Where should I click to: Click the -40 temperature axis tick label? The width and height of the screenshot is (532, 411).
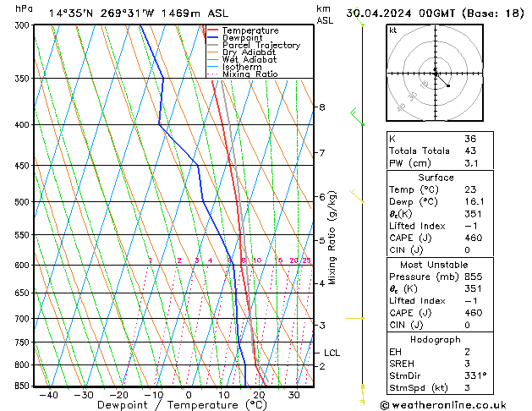pyautogui.click(x=49, y=395)
